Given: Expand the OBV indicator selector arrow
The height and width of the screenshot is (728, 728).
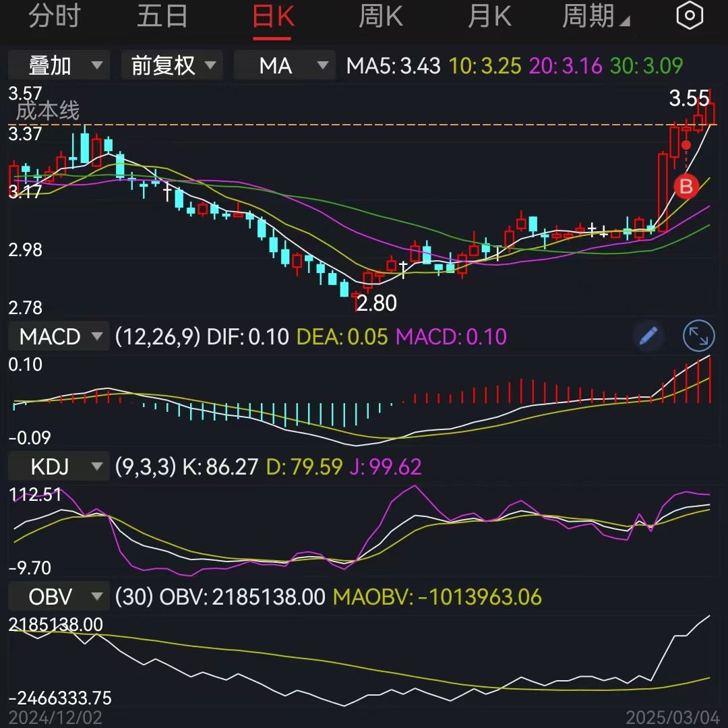Looking at the screenshot, I should (x=96, y=596).
